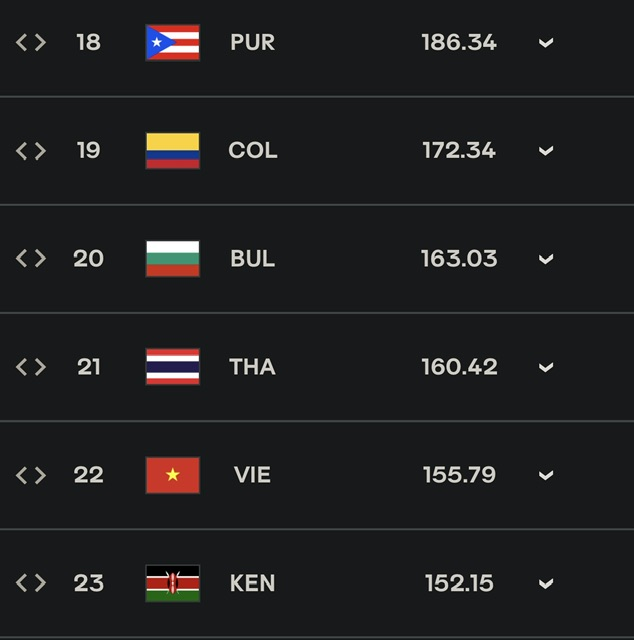Click the Bulgaria flag icon
This screenshot has height=640, width=634.
point(173,259)
